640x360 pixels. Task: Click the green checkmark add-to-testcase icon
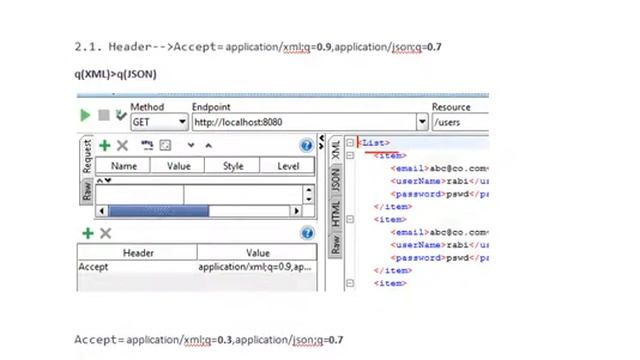121,115
